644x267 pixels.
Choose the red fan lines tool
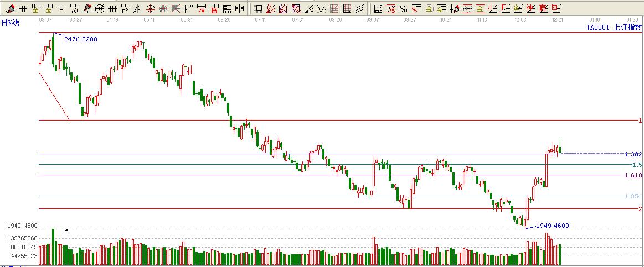[x=271, y=8]
